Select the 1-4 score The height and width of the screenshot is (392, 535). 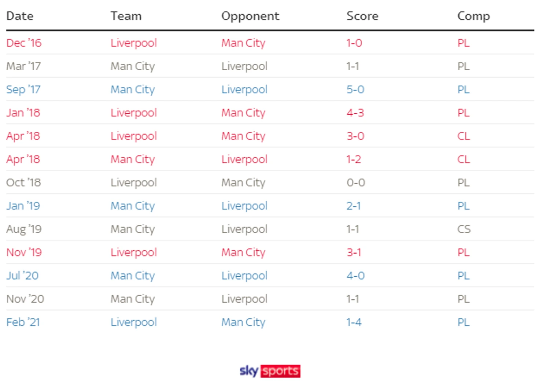tap(354, 322)
